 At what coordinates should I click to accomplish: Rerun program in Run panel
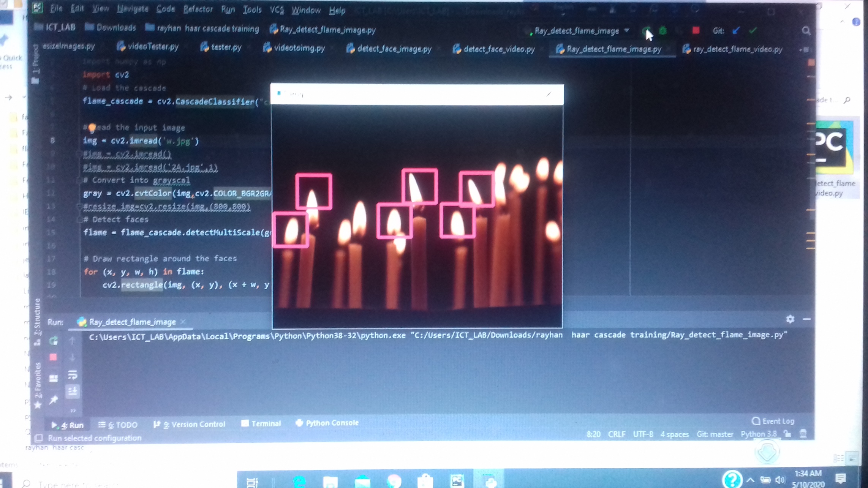click(x=54, y=341)
